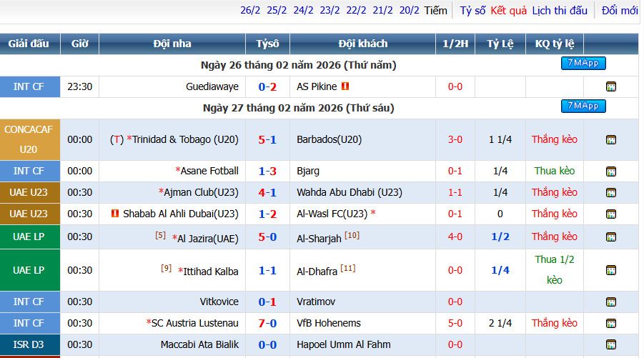Image resolution: width=644 pixels, height=358 pixels.
Task: Open the 7-0 SC Austria Lustenau score
Action: coord(267,323)
